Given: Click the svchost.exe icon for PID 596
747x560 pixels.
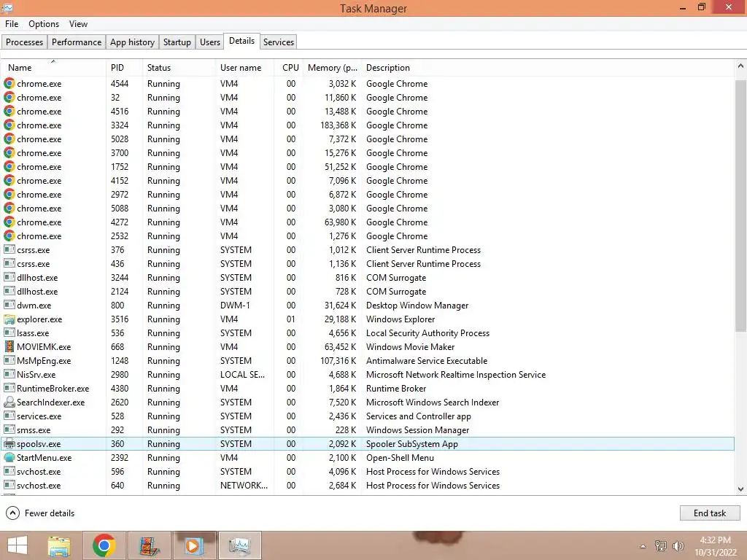Looking at the screenshot, I should click(x=9, y=471).
